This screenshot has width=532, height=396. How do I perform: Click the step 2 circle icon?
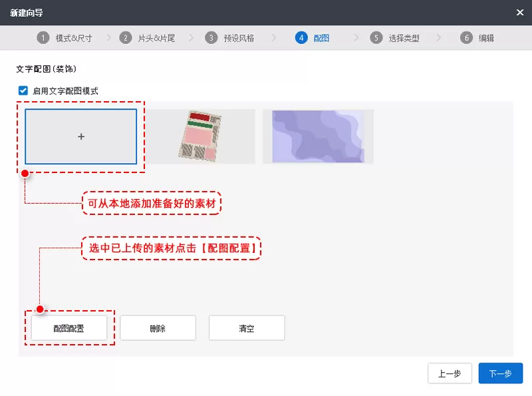click(126, 38)
